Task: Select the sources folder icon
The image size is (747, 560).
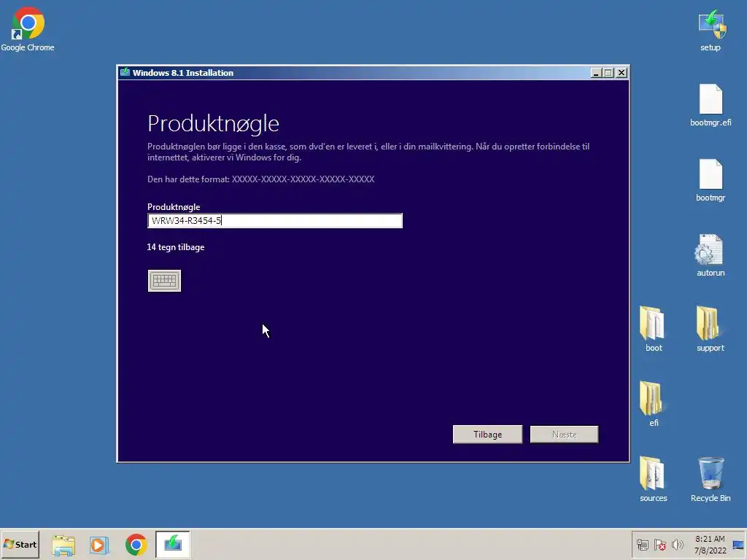Action: pos(654,480)
